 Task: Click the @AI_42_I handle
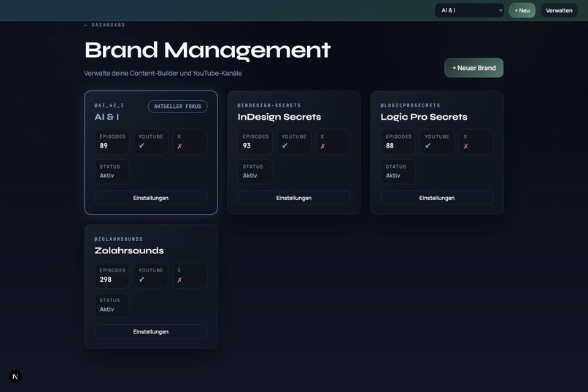[109, 105]
